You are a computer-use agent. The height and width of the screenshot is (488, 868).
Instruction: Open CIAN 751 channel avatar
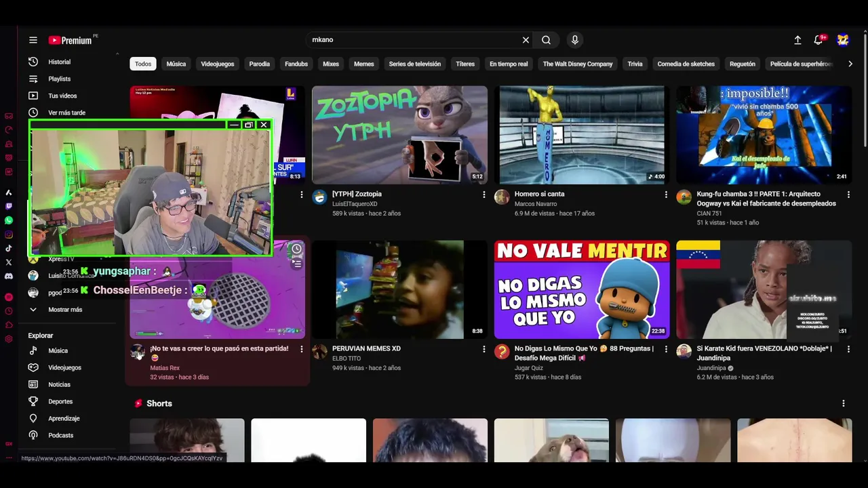click(x=684, y=197)
